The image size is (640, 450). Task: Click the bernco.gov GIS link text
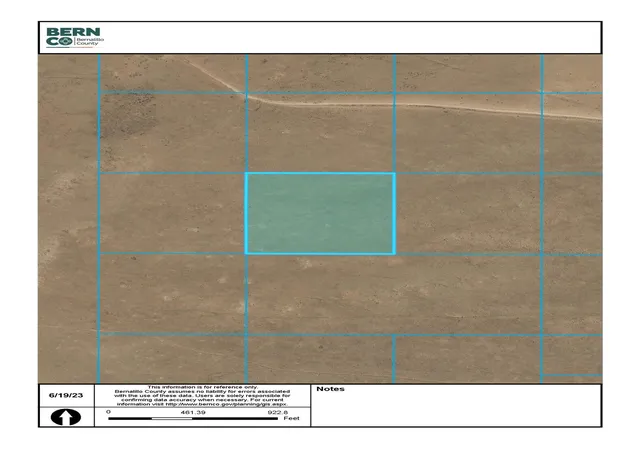(226, 404)
